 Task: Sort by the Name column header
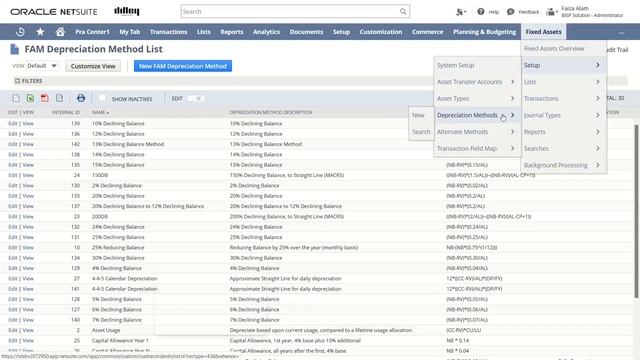coord(100,112)
